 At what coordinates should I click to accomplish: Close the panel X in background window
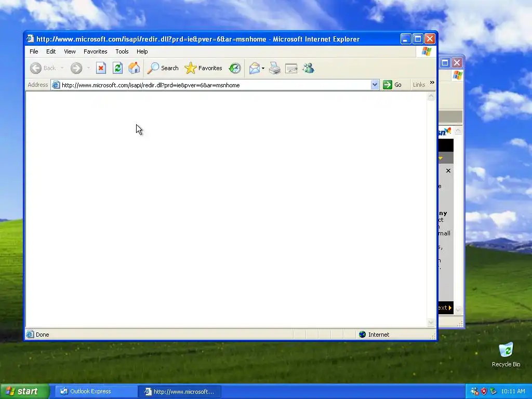[448, 170]
